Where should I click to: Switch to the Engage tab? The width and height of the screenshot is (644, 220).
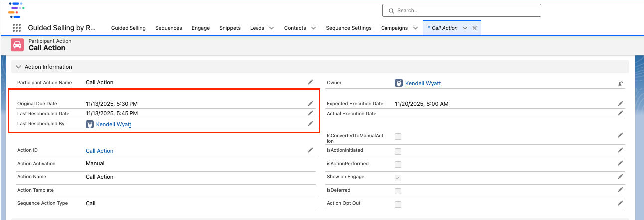coord(201,28)
